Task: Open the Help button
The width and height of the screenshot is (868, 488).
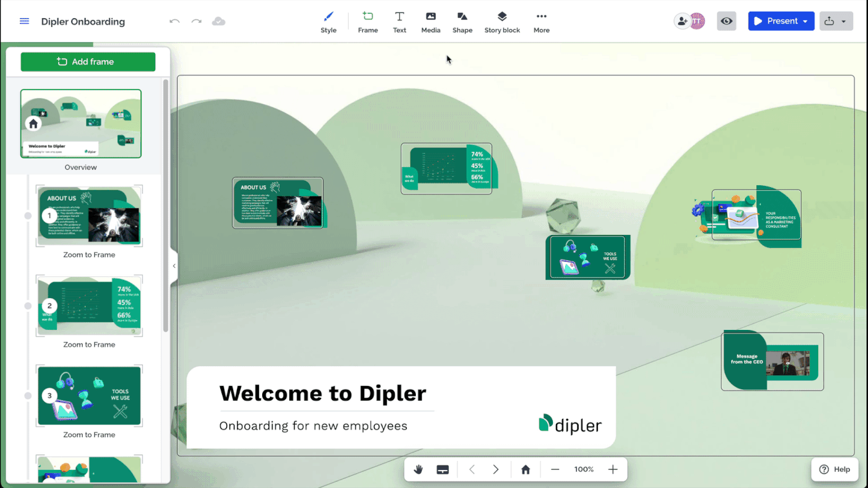Action: (x=834, y=469)
